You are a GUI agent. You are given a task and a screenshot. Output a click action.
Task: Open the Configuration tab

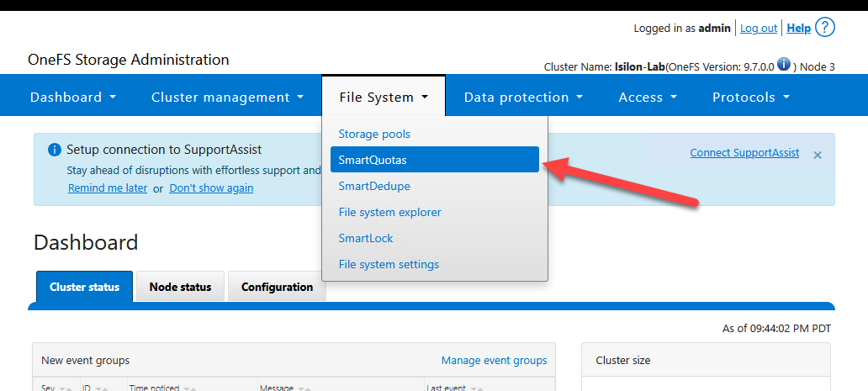pos(277,287)
